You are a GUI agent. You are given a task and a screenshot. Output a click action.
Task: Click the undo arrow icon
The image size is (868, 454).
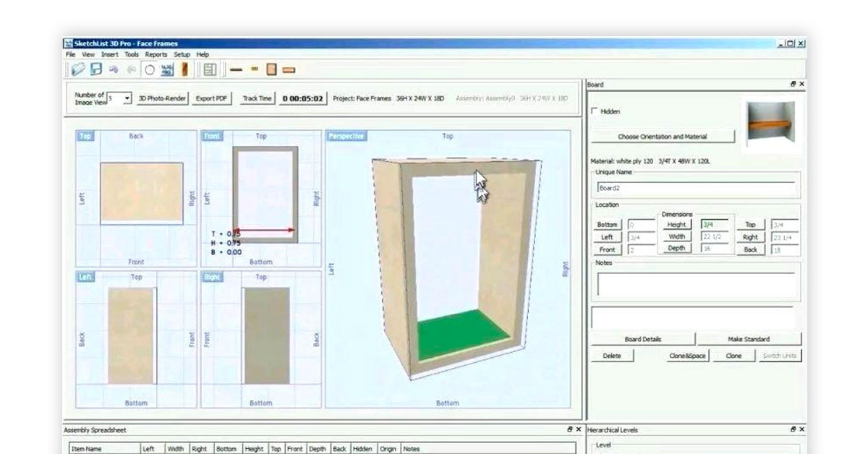[113, 69]
